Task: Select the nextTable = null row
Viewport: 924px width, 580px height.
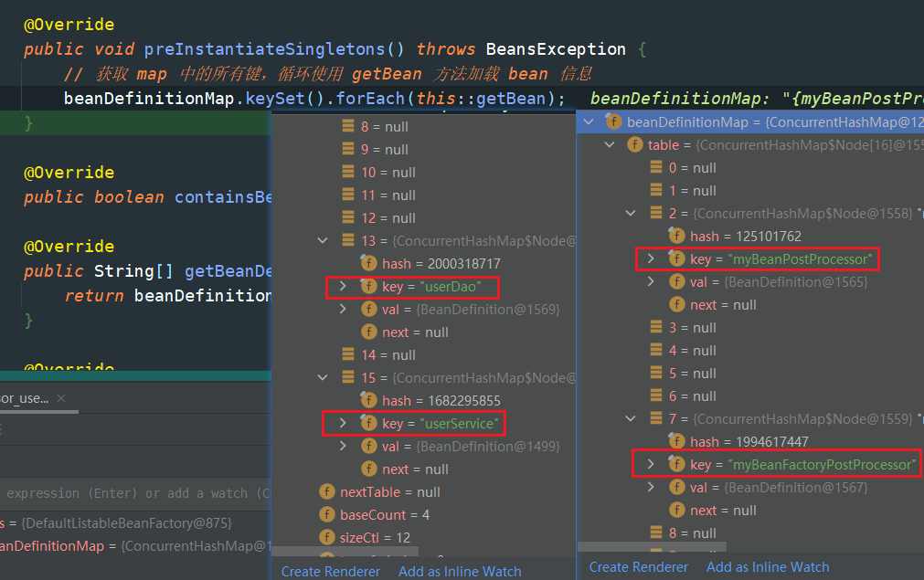Action: tap(389, 492)
